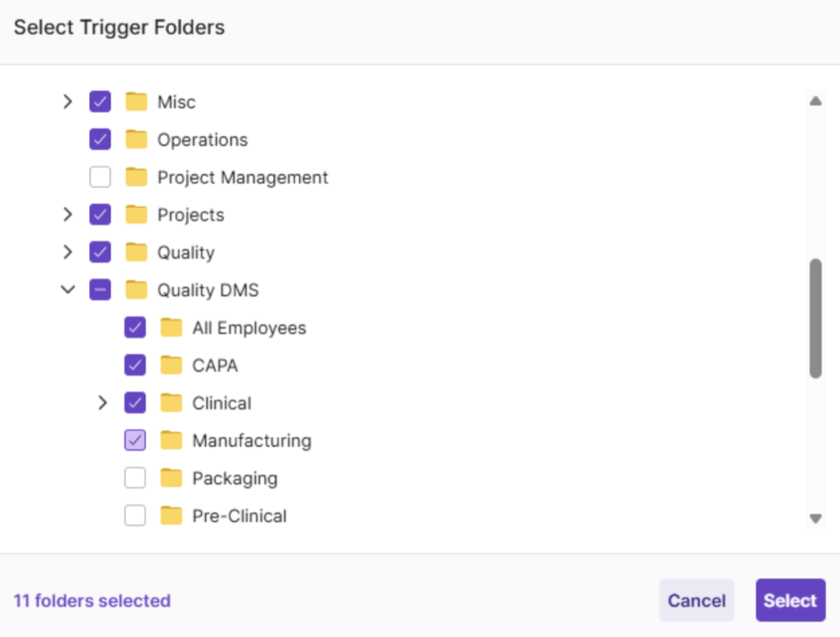Expand the Misc folder tree
This screenshot has height=637, width=840.
[x=68, y=102]
